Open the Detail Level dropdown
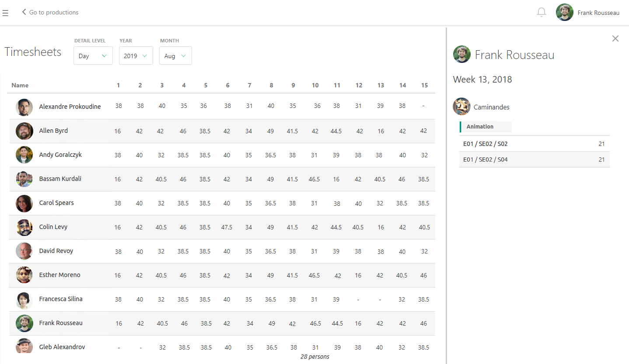The image size is (629, 364). tap(93, 56)
